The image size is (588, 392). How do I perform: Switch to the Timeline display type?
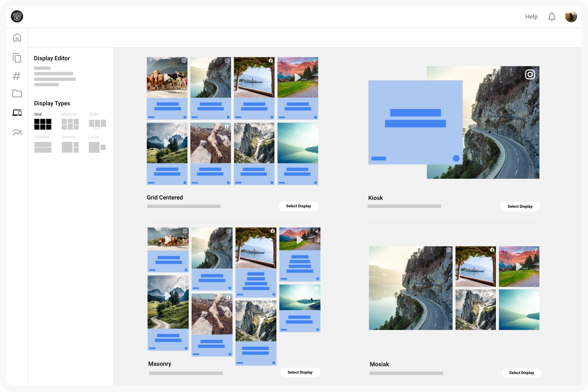point(42,147)
